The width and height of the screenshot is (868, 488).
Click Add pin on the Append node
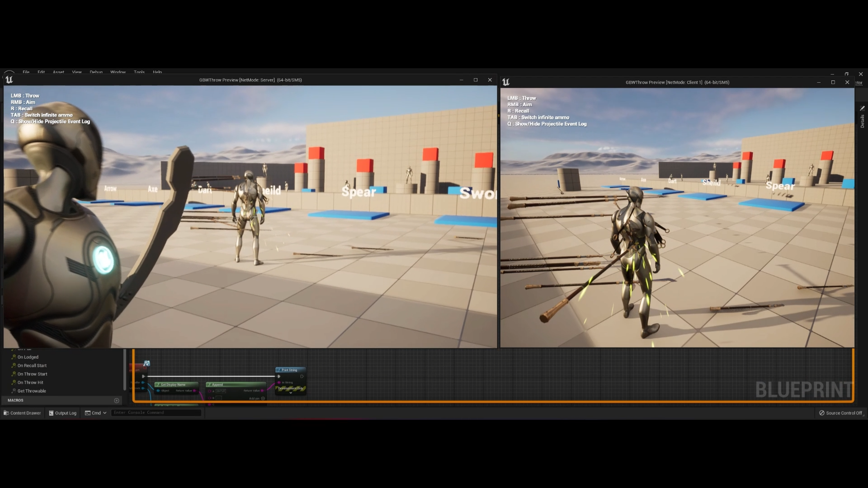(x=257, y=399)
